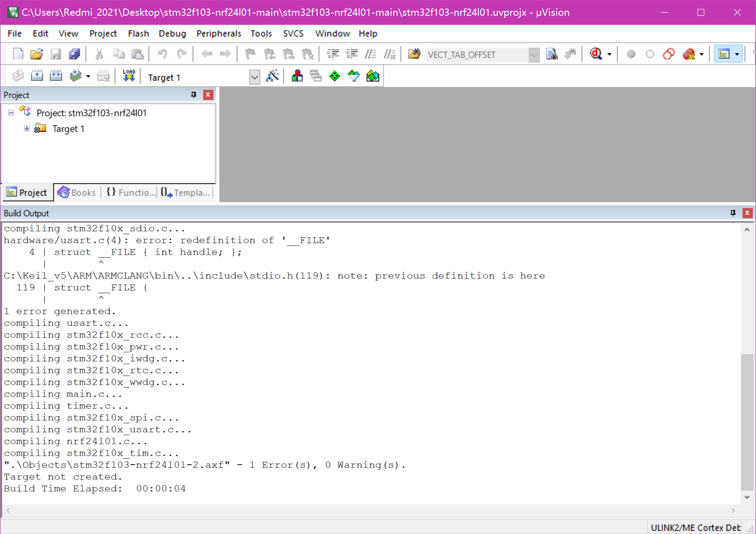The image size is (756, 534).
Task: Select the Project tab
Action: coord(27,193)
